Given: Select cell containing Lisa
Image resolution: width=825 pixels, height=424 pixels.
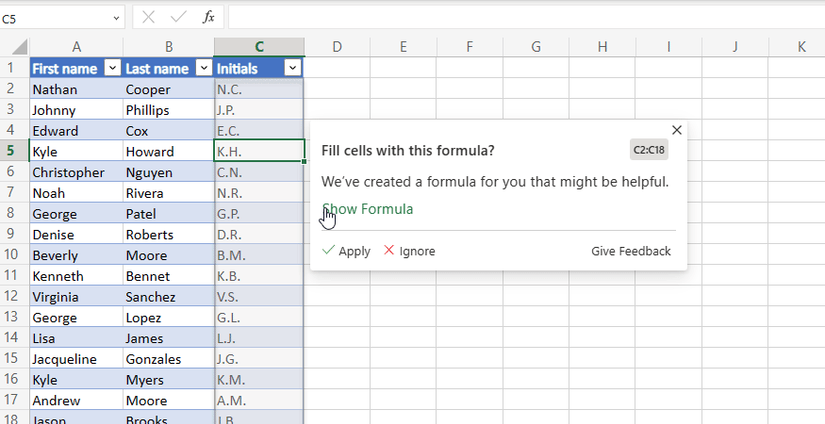Looking at the screenshot, I should (x=76, y=338).
